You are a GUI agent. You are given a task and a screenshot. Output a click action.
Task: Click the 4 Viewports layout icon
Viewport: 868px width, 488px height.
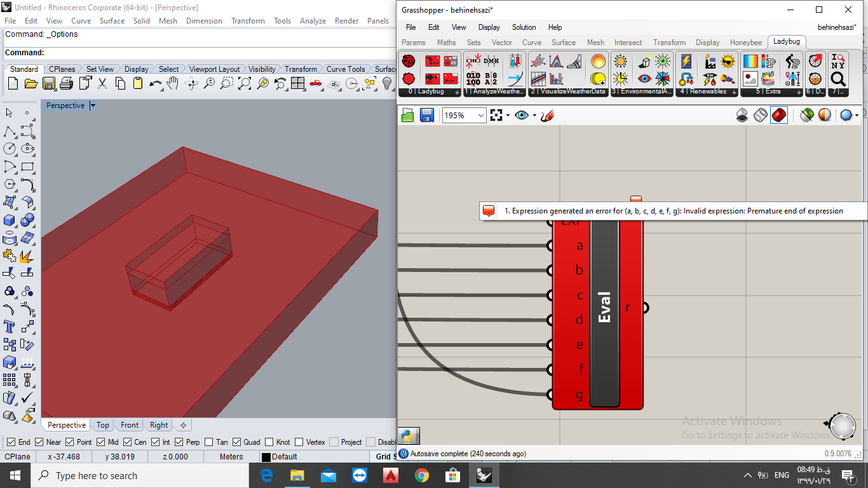click(297, 83)
